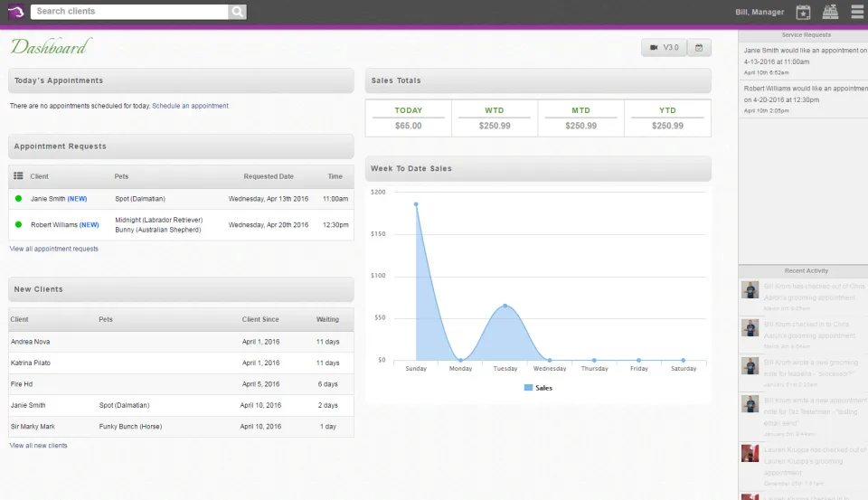Click Funky Bunch (Horse) pet entry

click(x=130, y=427)
